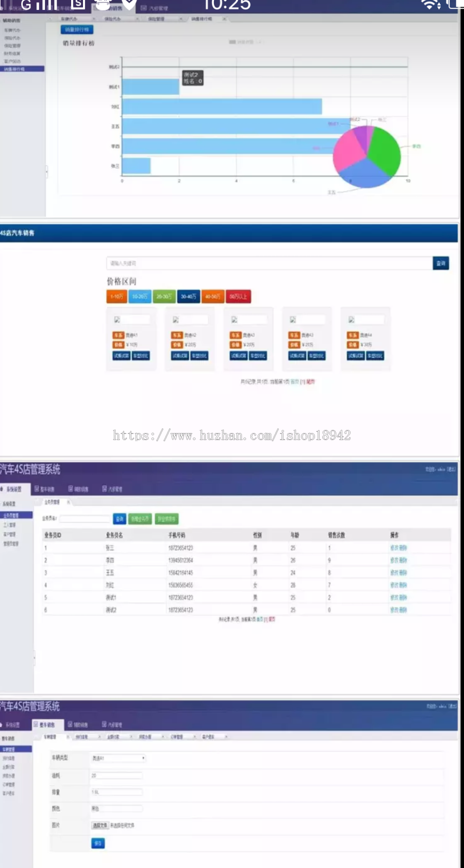Click the 销量排行榜 blue button above the chart
464x868 pixels.
[77, 29]
